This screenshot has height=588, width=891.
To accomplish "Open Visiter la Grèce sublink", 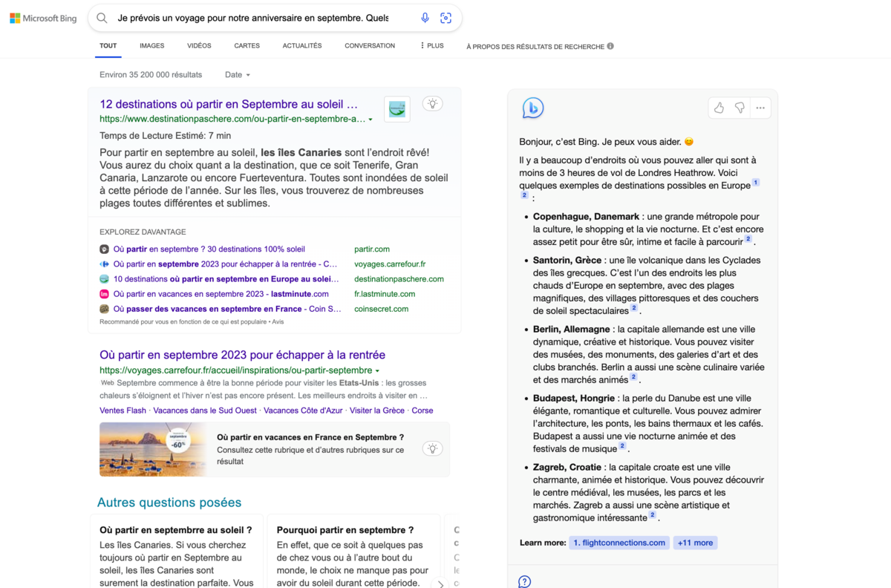I will [x=377, y=411].
